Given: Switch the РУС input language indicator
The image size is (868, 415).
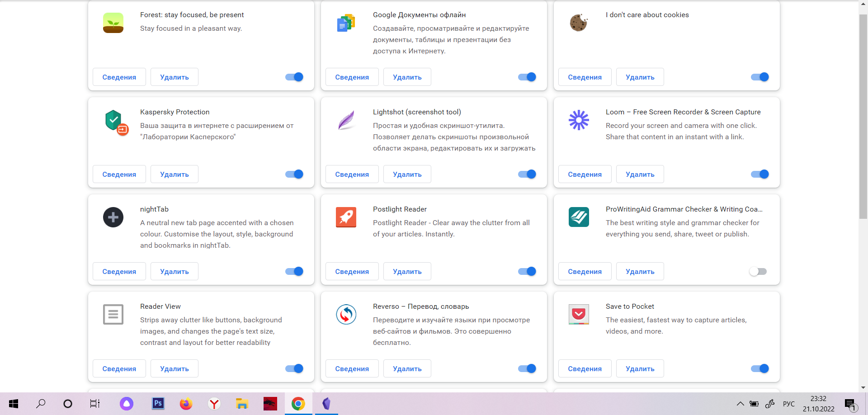Looking at the screenshot, I should pyautogui.click(x=789, y=404).
